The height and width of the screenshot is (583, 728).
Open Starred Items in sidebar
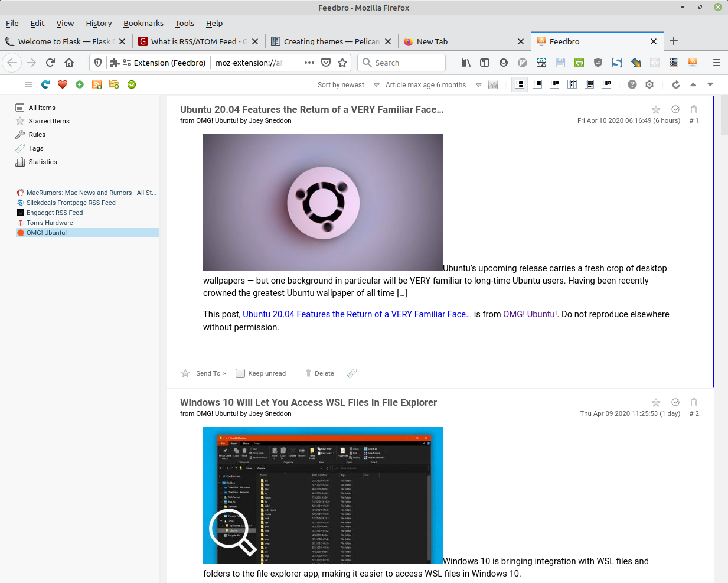[x=49, y=121]
